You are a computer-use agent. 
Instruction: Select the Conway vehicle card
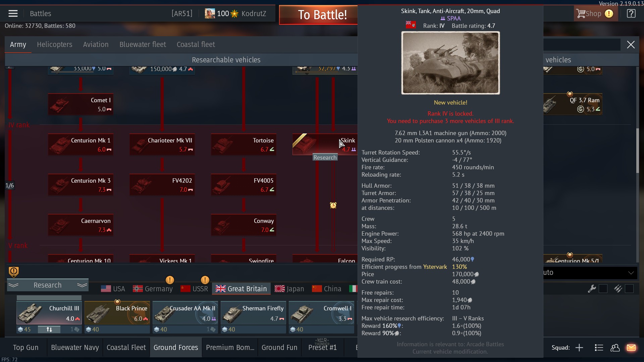[x=244, y=225]
